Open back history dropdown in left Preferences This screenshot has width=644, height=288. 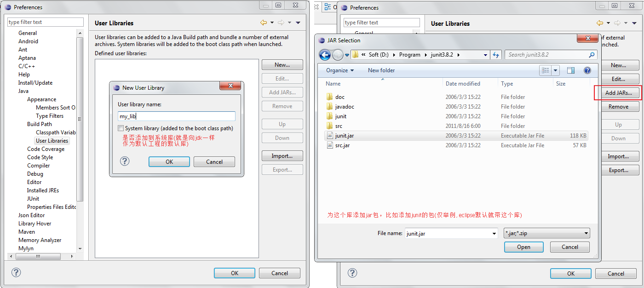coord(272,23)
